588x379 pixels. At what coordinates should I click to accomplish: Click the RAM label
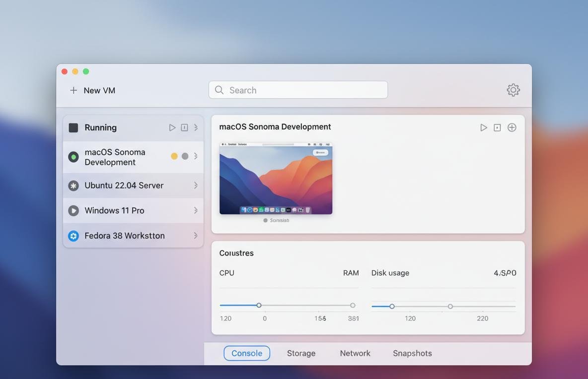351,273
